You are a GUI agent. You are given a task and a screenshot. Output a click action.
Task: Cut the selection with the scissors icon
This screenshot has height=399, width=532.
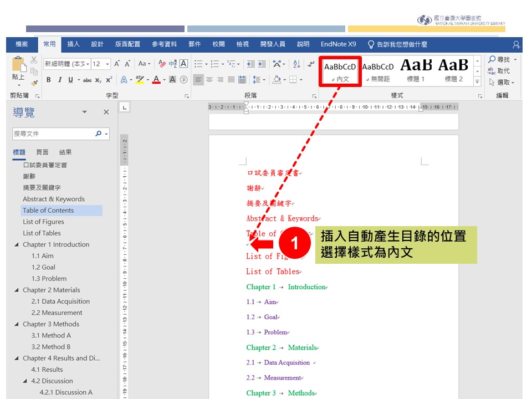(x=34, y=60)
